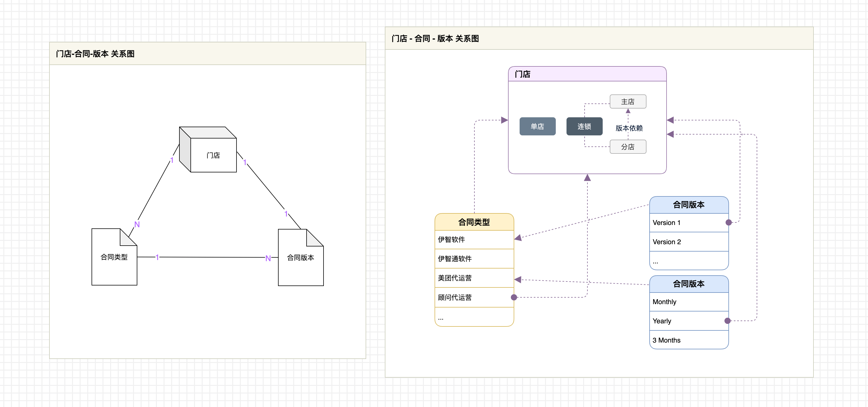Select the 3 Months row
This screenshot has height=407, width=868.
[x=689, y=340]
